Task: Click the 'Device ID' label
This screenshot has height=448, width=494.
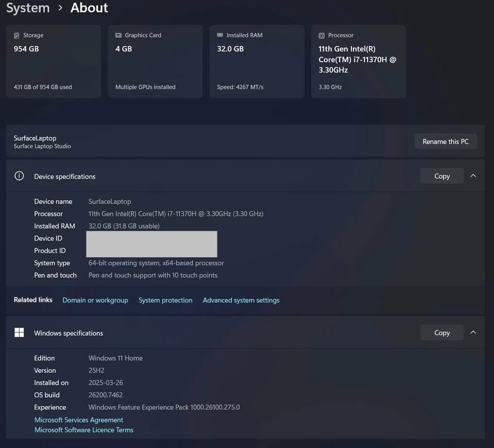Action: click(48, 238)
